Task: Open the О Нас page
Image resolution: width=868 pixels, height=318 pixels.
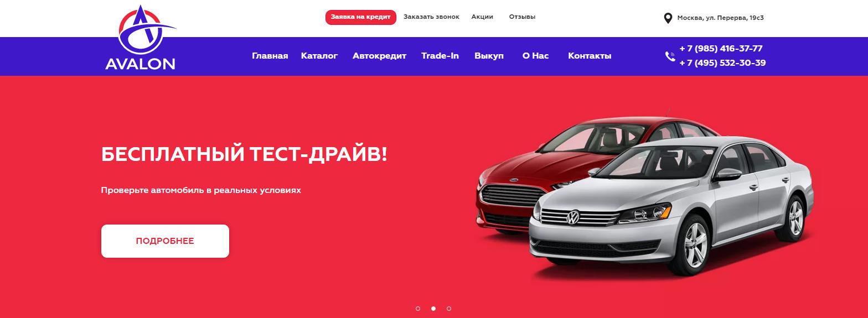Action: point(535,56)
